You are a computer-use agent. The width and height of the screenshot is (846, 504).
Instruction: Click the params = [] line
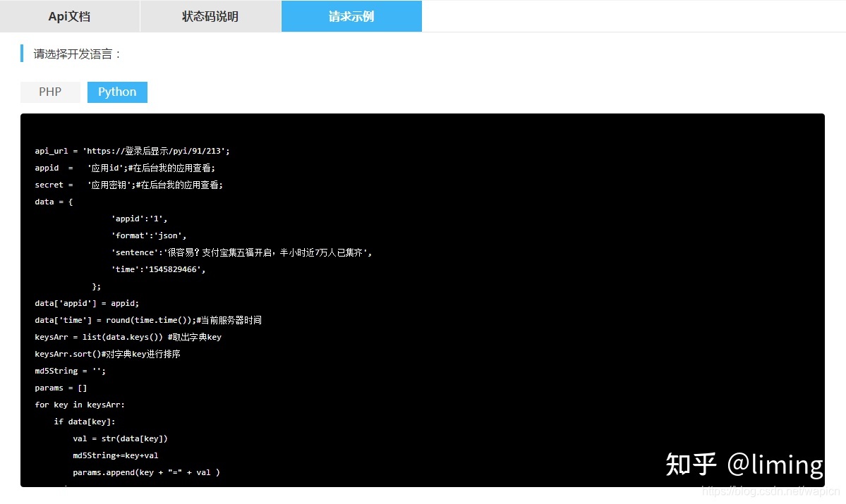[x=61, y=388]
